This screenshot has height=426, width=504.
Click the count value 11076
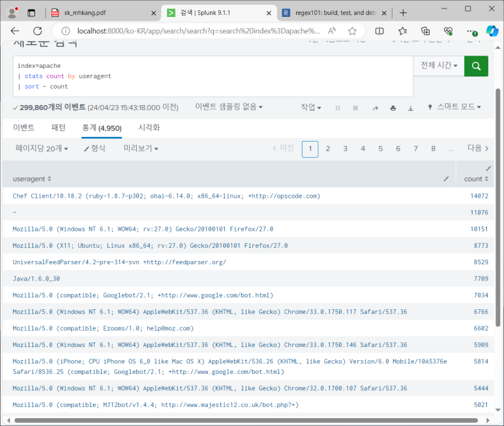[x=479, y=213]
